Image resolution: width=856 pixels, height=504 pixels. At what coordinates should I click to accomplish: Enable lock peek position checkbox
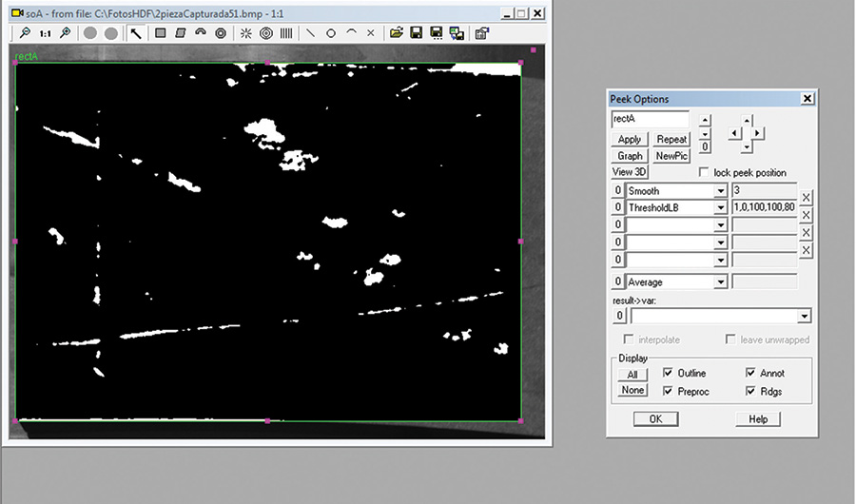[704, 172]
